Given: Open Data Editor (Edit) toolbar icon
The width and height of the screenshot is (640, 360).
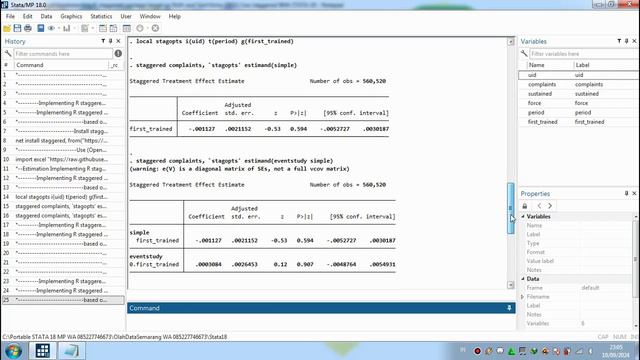Looking at the screenshot, I should pos(103,28).
